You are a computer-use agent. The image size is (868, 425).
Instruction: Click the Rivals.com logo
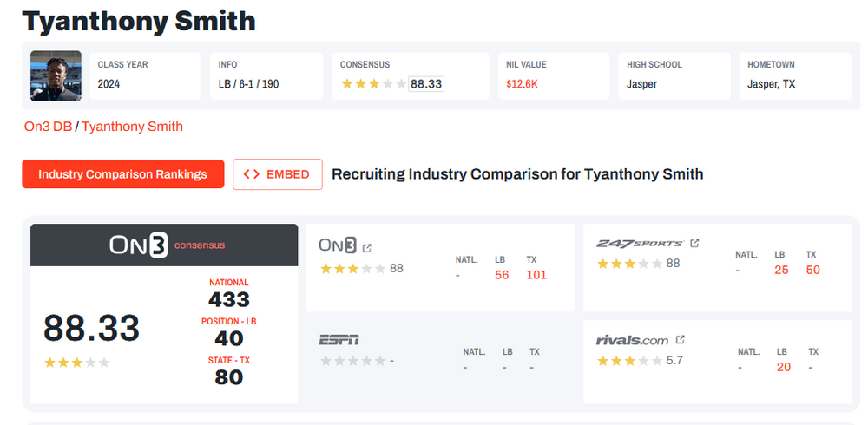[633, 339]
